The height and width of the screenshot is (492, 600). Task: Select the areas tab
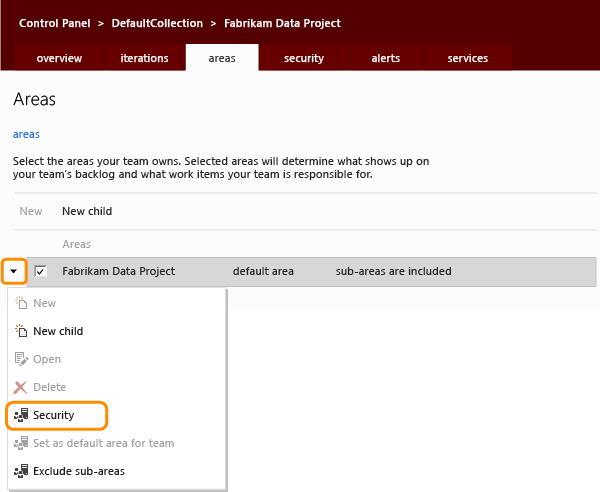pos(222,58)
